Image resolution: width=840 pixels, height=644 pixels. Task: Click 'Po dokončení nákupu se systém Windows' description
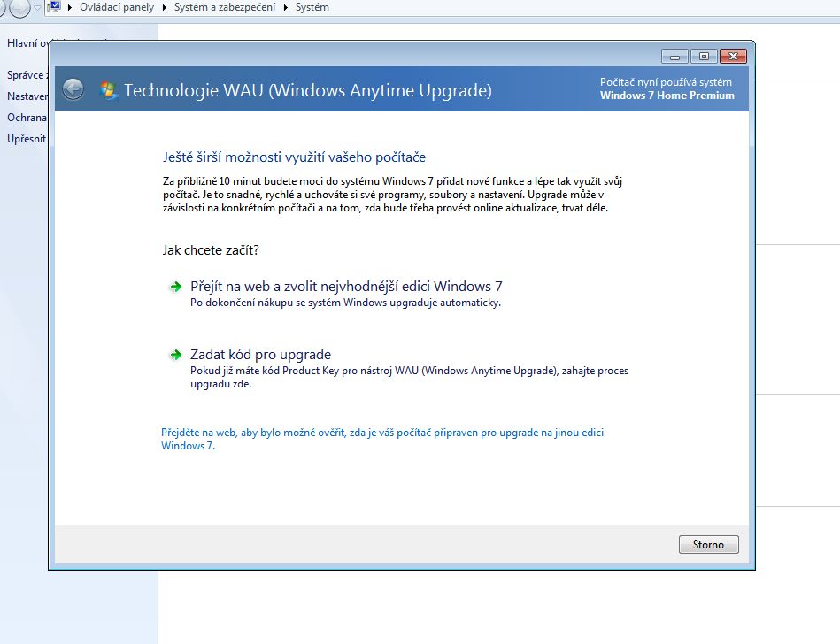(x=345, y=303)
